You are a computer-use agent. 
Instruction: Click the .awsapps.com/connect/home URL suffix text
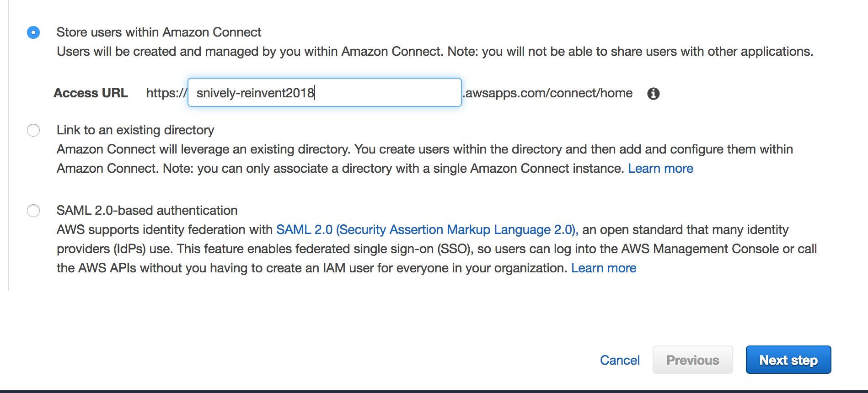pos(548,93)
